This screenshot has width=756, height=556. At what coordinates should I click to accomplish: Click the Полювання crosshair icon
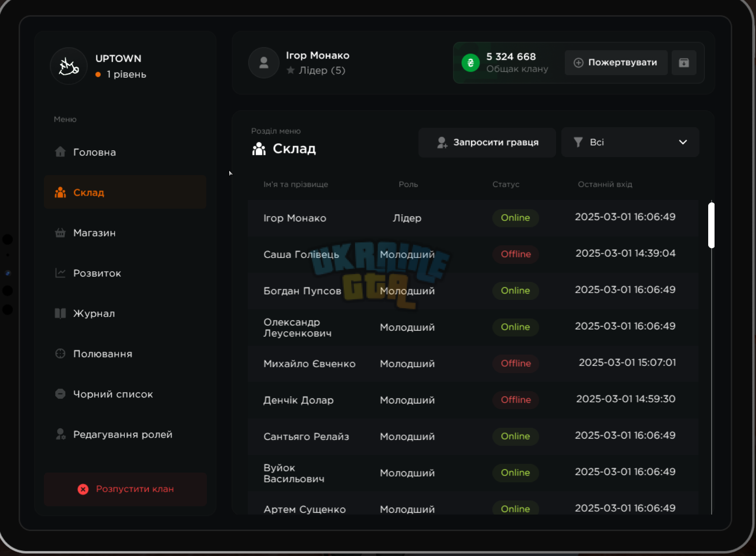click(x=60, y=354)
